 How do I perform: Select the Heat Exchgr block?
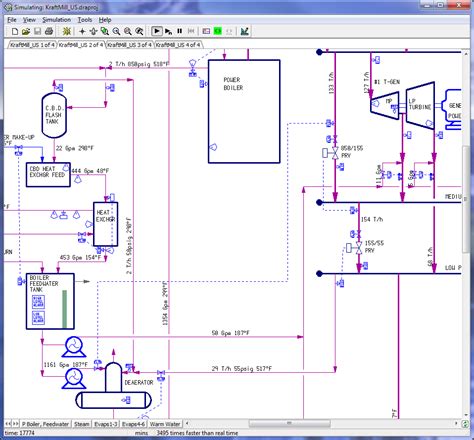(x=105, y=224)
